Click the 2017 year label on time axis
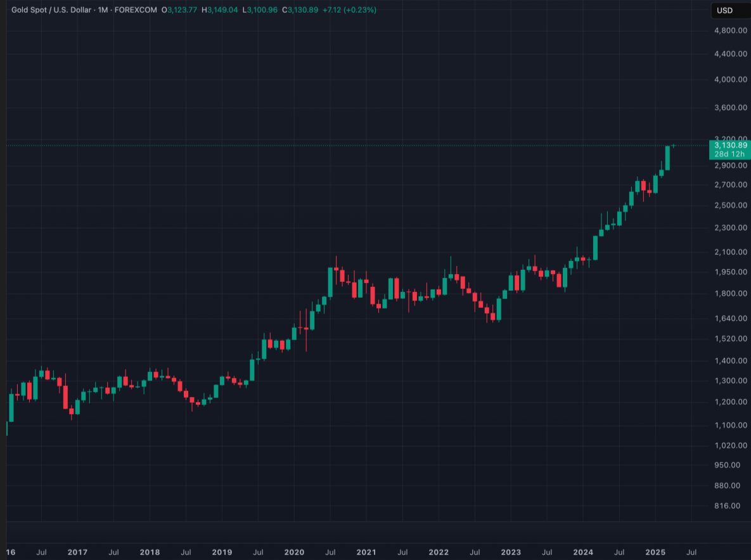The width and height of the screenshot is (751, 560). (77, 552)
